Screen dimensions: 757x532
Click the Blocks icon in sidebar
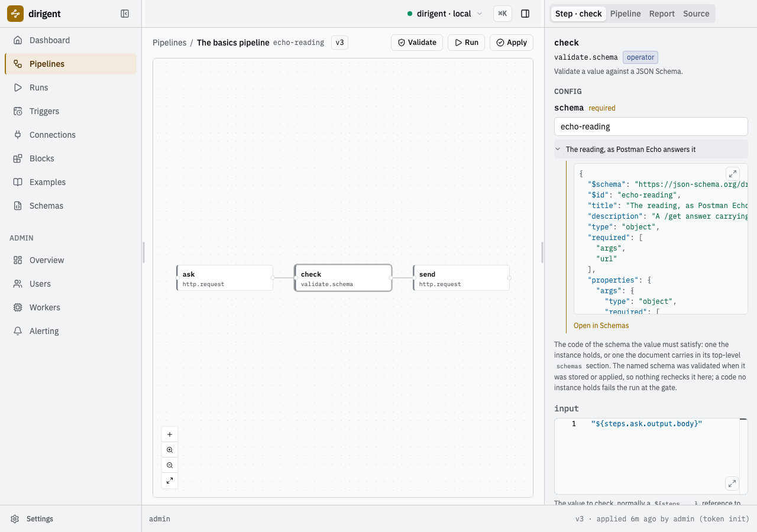pyautogui.click(x=18, y=158)
